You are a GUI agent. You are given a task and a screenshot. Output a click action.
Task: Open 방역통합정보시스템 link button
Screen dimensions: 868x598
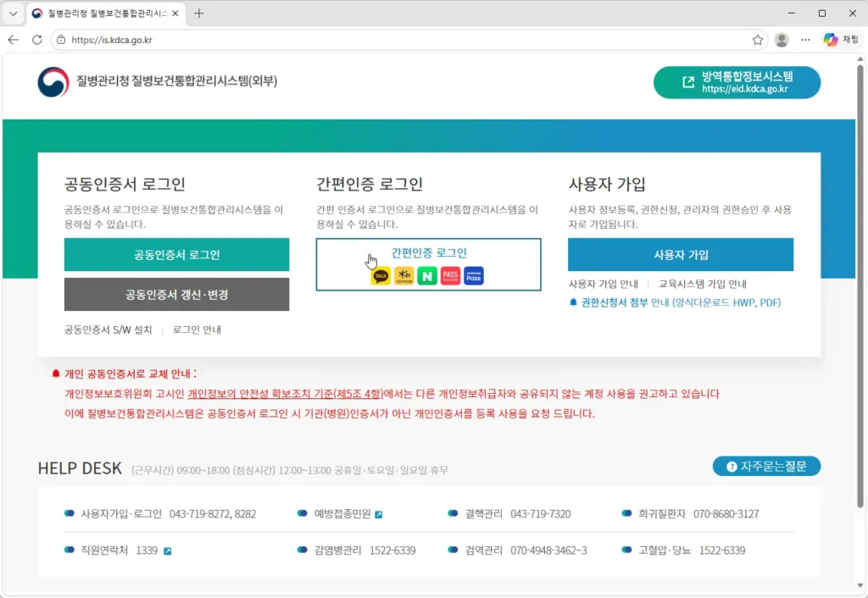point(737,82)
